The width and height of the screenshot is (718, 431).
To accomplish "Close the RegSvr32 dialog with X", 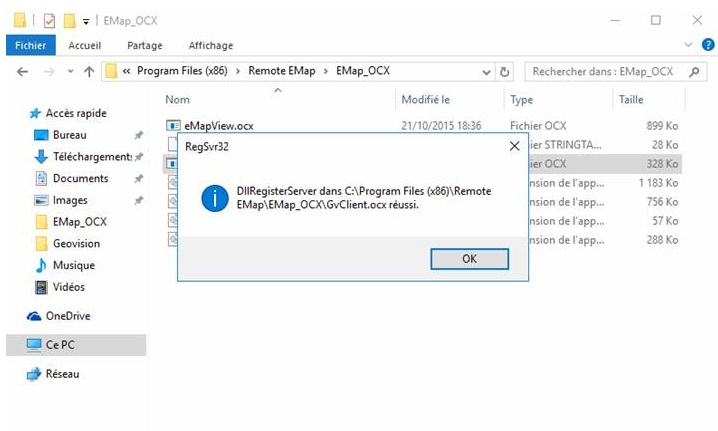I will (515, 146).
